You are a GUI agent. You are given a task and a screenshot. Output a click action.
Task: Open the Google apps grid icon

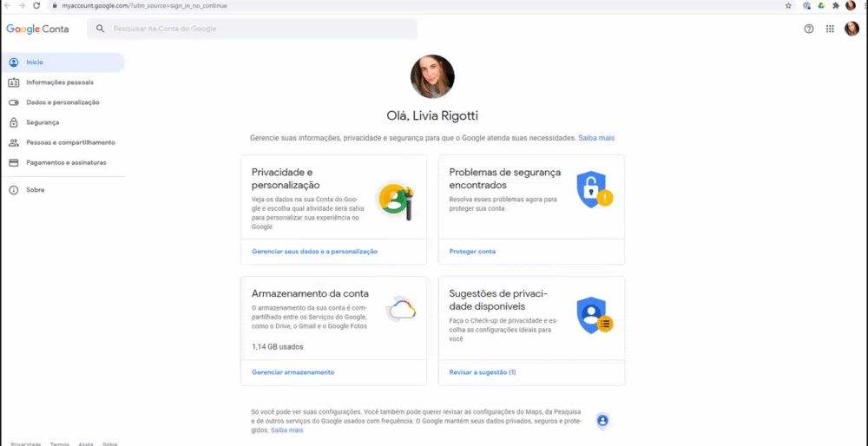[830, 29]
